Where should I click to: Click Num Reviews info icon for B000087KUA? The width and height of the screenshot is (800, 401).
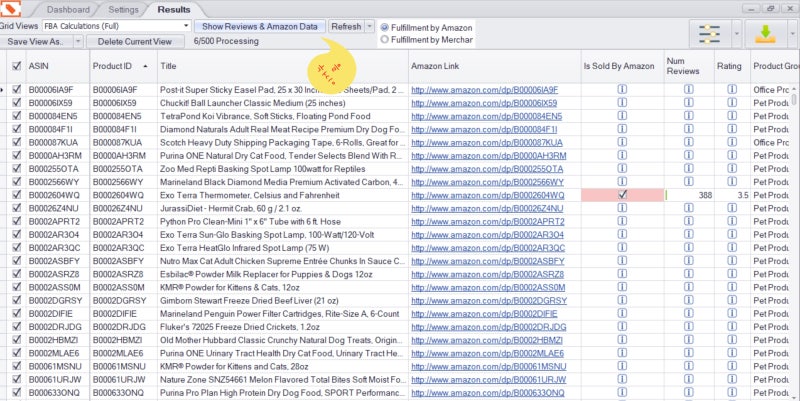point(688,142)
